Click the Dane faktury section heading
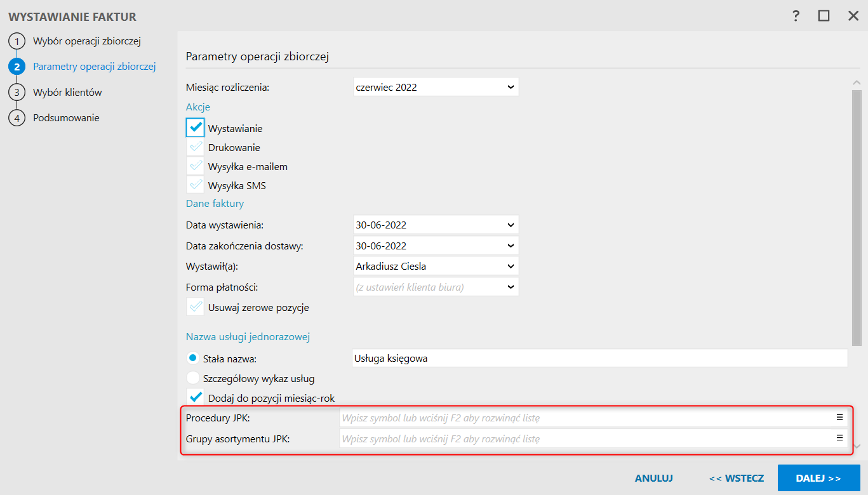 (215, 204)
